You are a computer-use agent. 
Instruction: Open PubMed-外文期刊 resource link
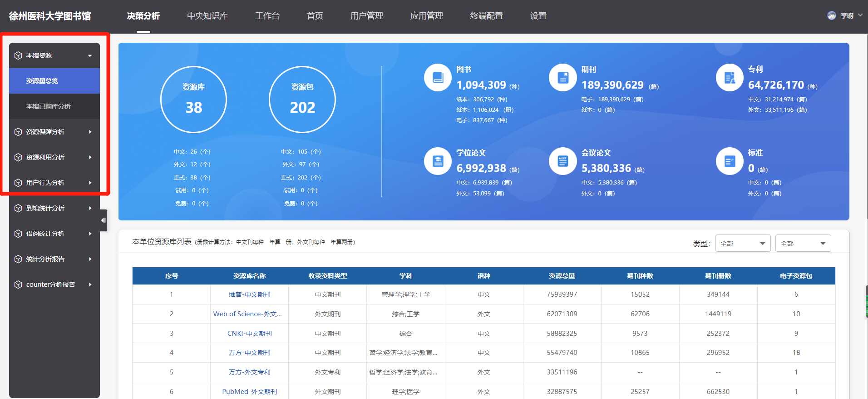249,391
